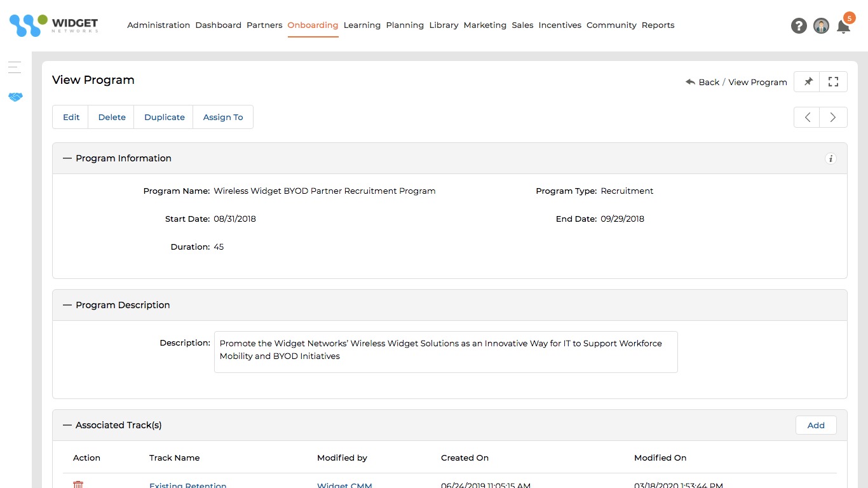
Task: Click the Back link in breadcrumb
Action: pyautogui.click(x=709, y=82)
